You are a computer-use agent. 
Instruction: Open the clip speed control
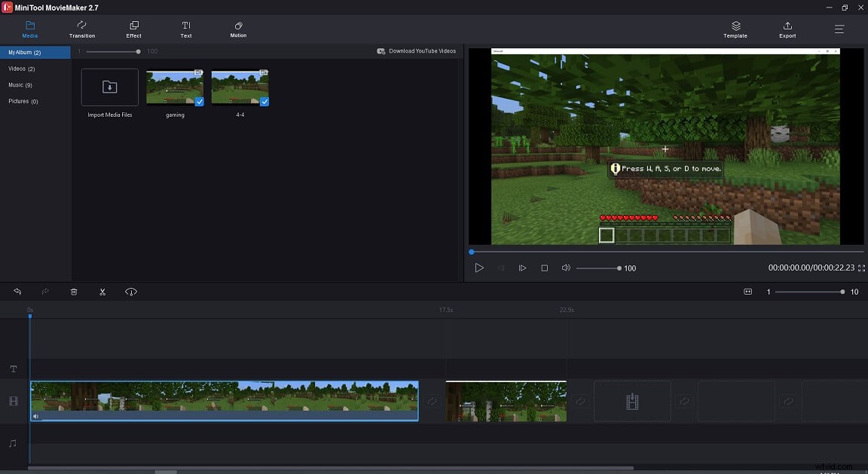coord(130,292)
